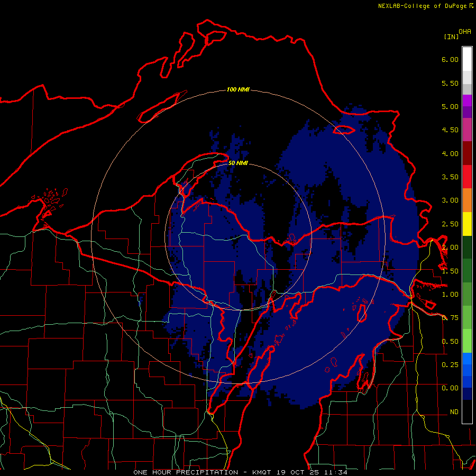Screen dimensions: 476x476
Task: Select the dark maroon swatch in the scale
Action: point(467,153)
